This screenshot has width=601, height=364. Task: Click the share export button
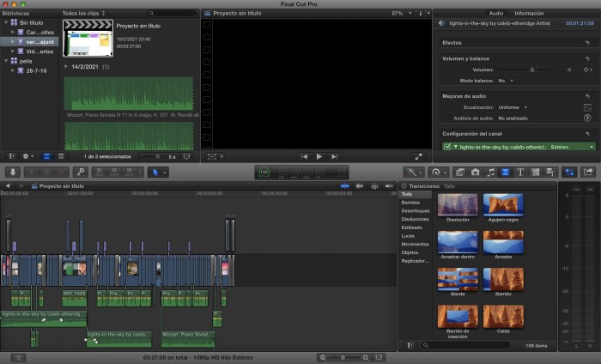pyautogui.click(x=588, y=172)
